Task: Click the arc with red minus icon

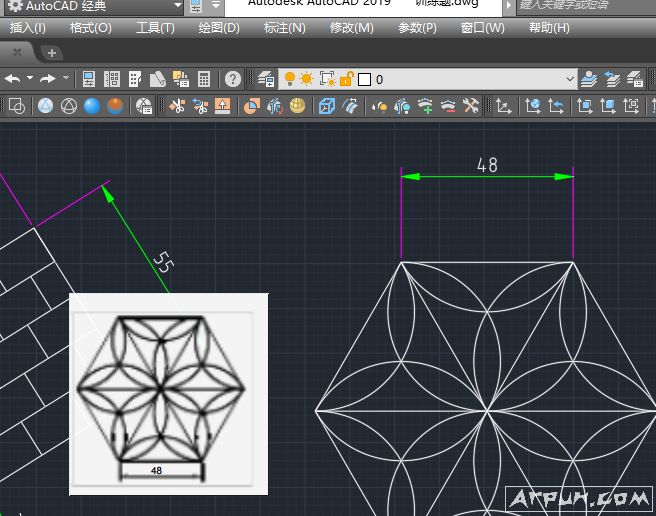Action: coord(448,106)
